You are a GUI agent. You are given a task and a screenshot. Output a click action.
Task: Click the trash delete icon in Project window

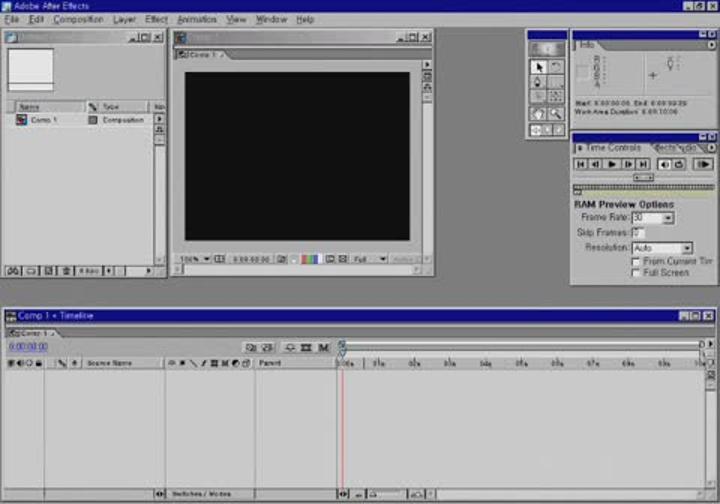(x=66, y=271)
